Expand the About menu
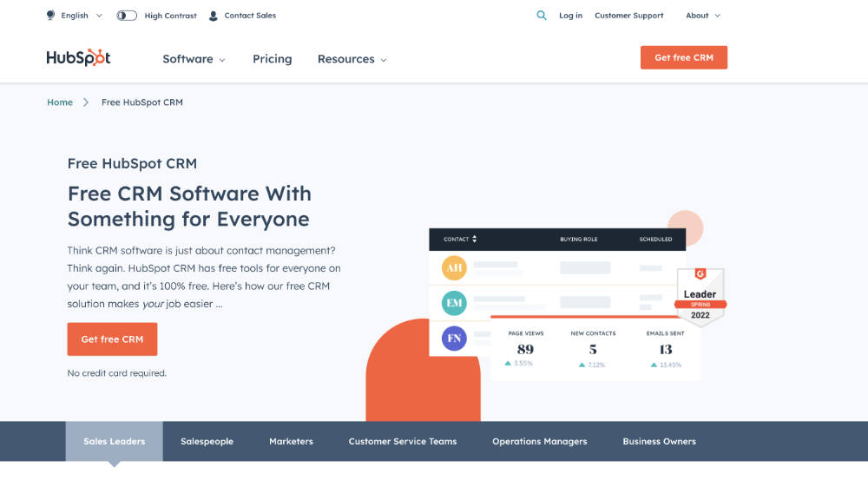Screen dimensions: 868x487 (x=703, y=16)
